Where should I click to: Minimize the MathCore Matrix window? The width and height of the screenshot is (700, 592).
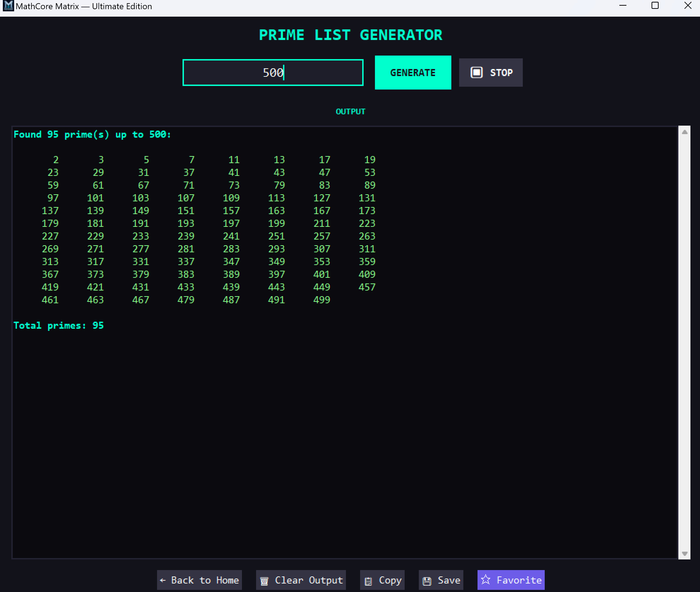click(623, 6)
